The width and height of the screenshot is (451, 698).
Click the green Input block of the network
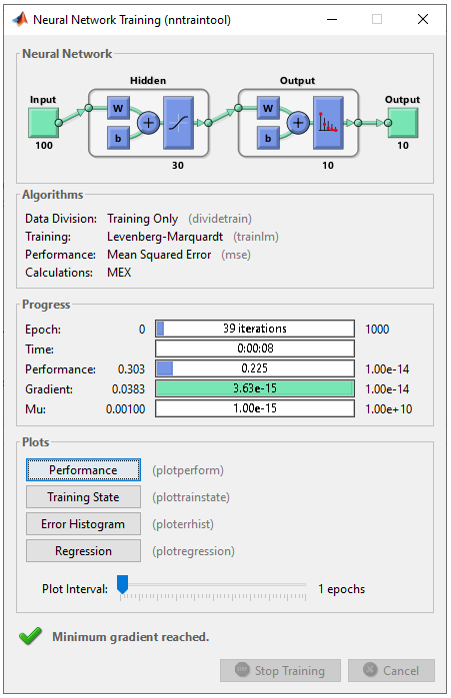pyautogui.click(x=44, y=123)
